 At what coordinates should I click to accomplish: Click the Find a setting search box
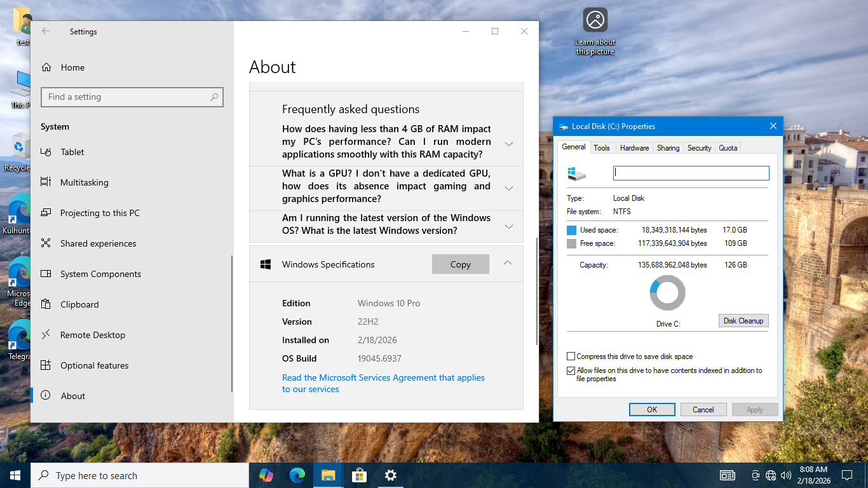tap(127, 97)
